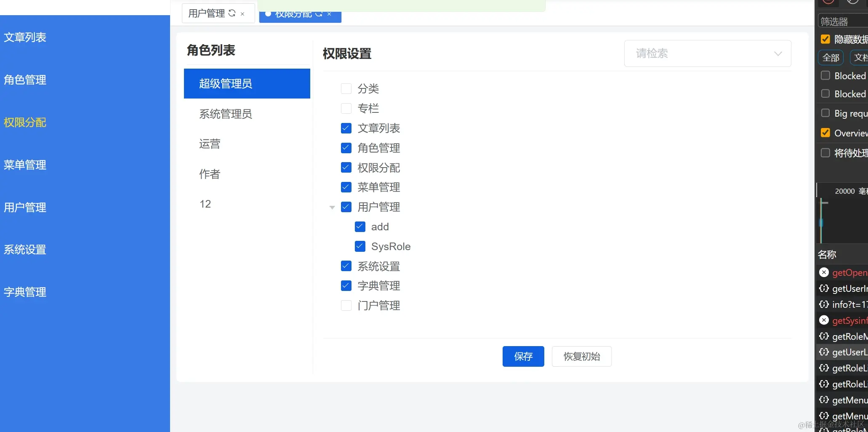868x432 pixels.
Task: Select the 作者 role
Action: pyautogui.click(x=247, y=174)
